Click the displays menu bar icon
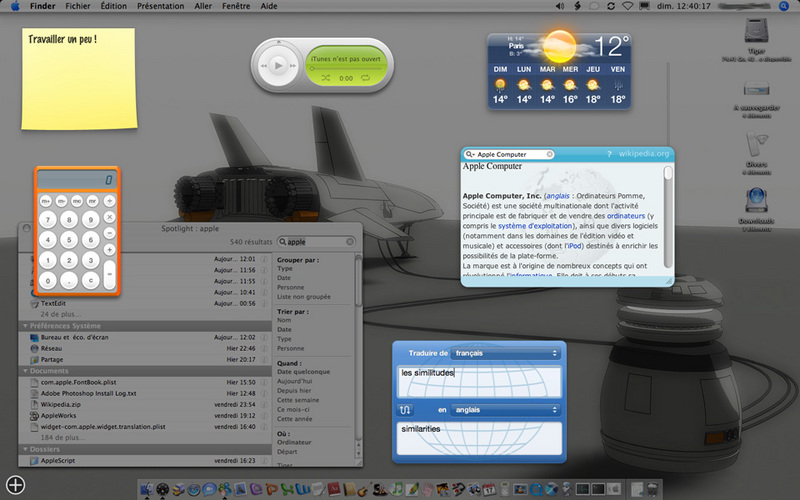The image size is (800, 500). coord(644,6)
